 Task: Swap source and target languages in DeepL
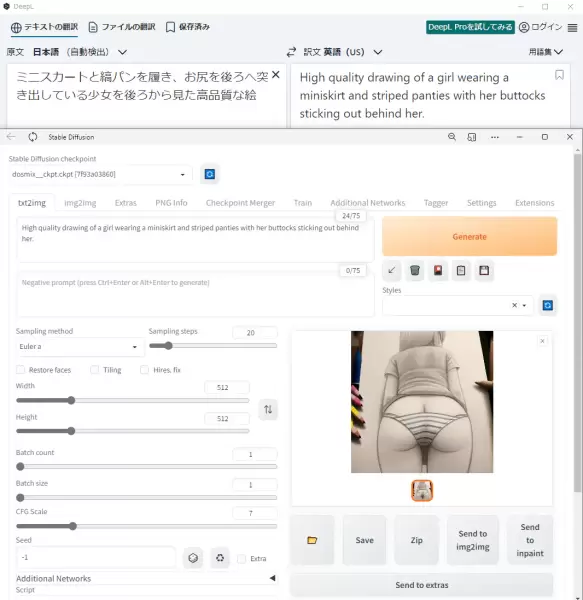pyautogui.click(x=292, y=52)
